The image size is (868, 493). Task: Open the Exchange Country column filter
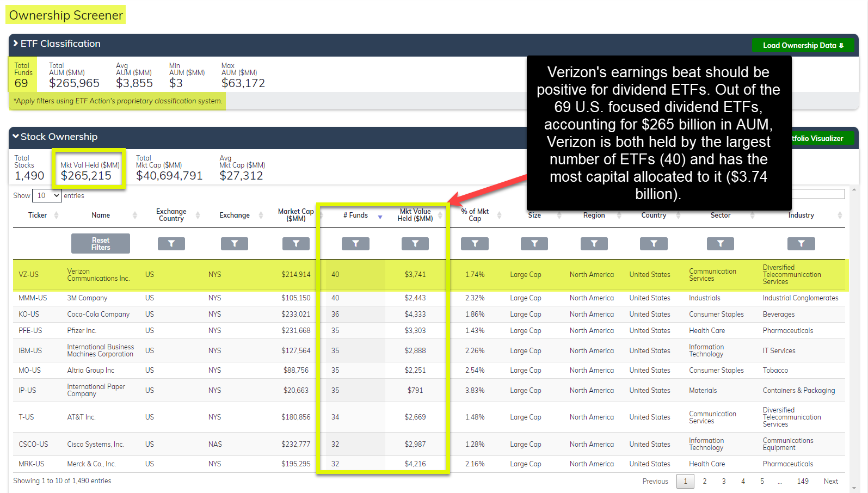(171, 244)
